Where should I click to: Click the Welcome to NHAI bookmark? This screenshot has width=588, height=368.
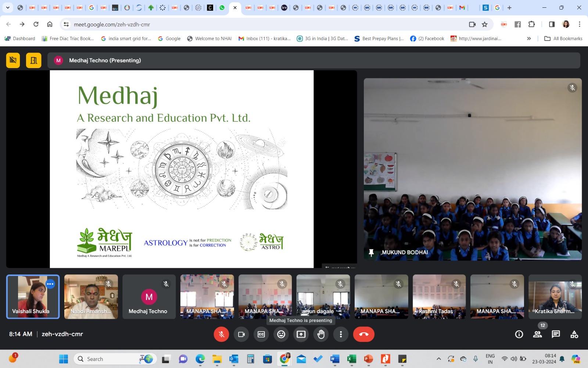coord(209,39)
